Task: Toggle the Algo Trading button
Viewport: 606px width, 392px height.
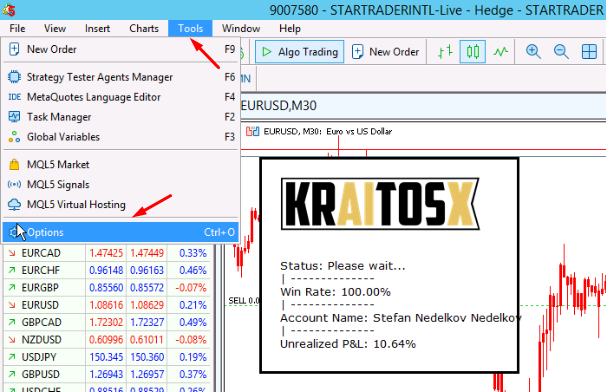Action: coord(300,51)
